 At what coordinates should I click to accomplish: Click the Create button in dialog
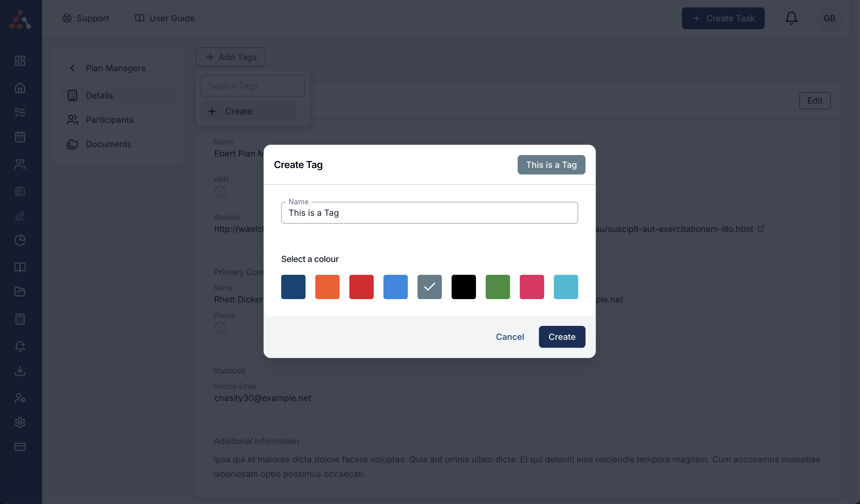coord(562,337)
